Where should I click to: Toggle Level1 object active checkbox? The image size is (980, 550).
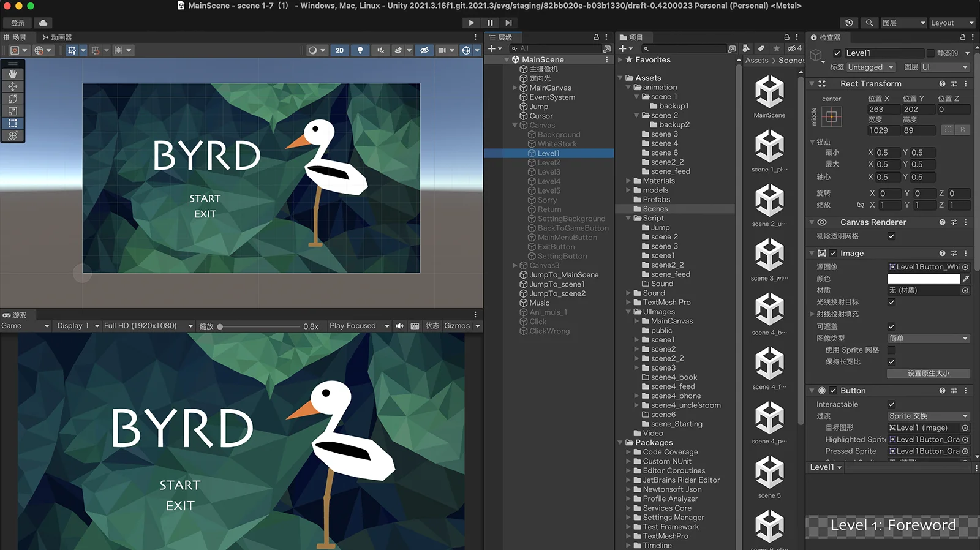pos(837,53)
